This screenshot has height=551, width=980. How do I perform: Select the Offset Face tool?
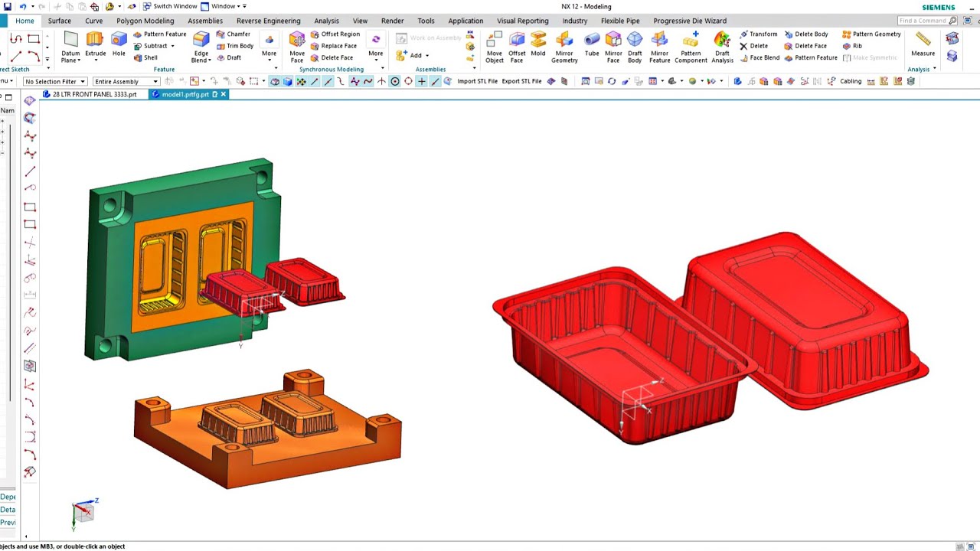517,47
